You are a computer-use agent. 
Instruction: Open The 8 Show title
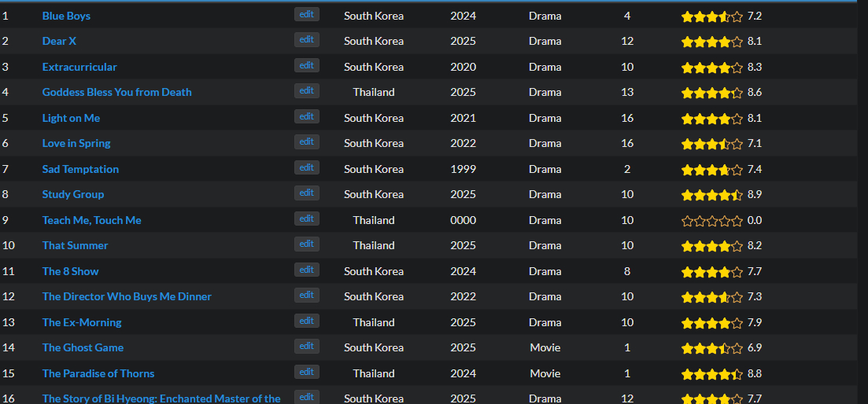71,271
